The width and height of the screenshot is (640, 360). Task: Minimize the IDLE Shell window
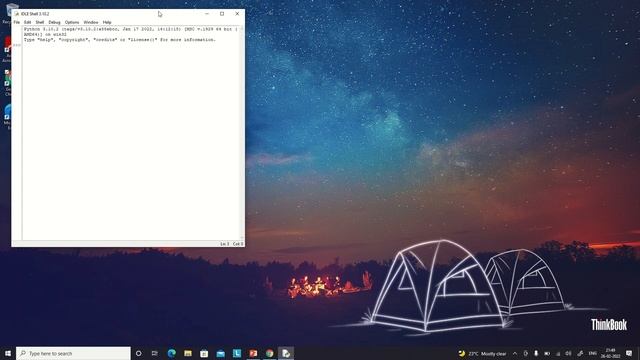click(207, 13)
